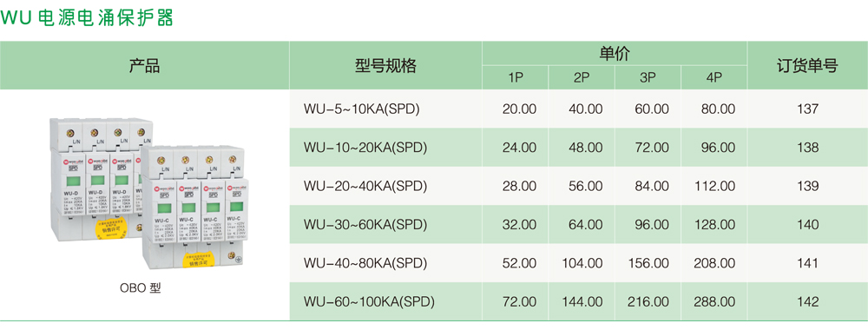Click the OBO 型 caption under the image
The width and height of the screenshot is (868, 330).
tap(140, 288)
